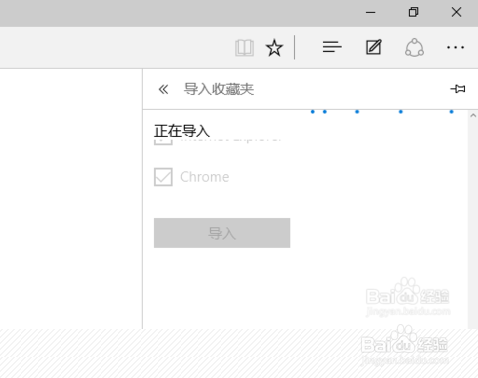Click the 导入 import button

[222, 233]
